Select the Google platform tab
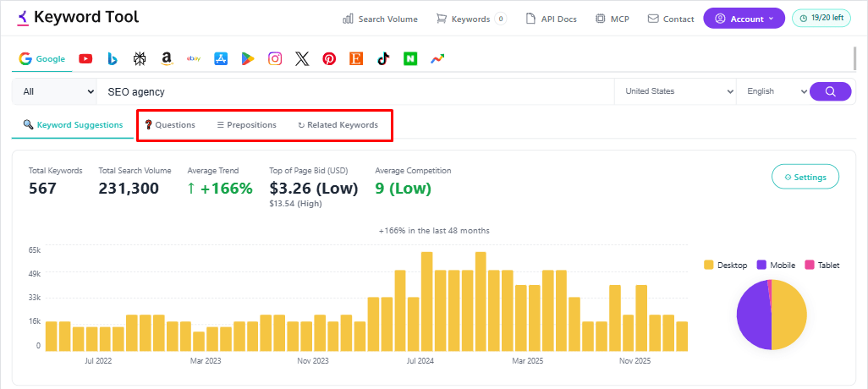The image size is (868, 389). [42, 58]
